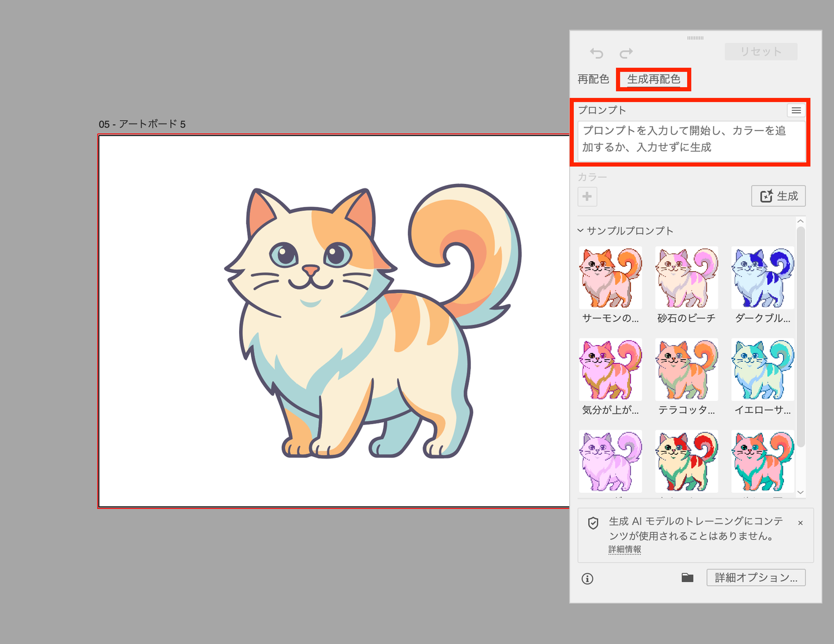Screen dimensions: 834x644
Task: Open 詳細オプション... button
Action: pyautogui.click(x=756, y=578)
